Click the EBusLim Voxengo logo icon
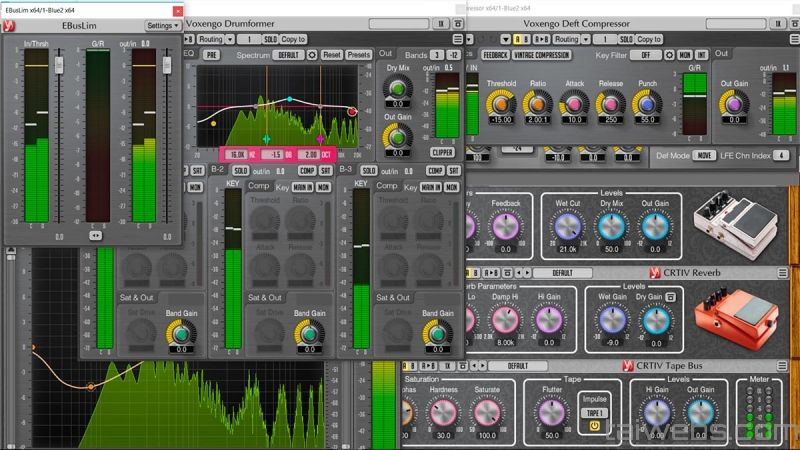 9,26
